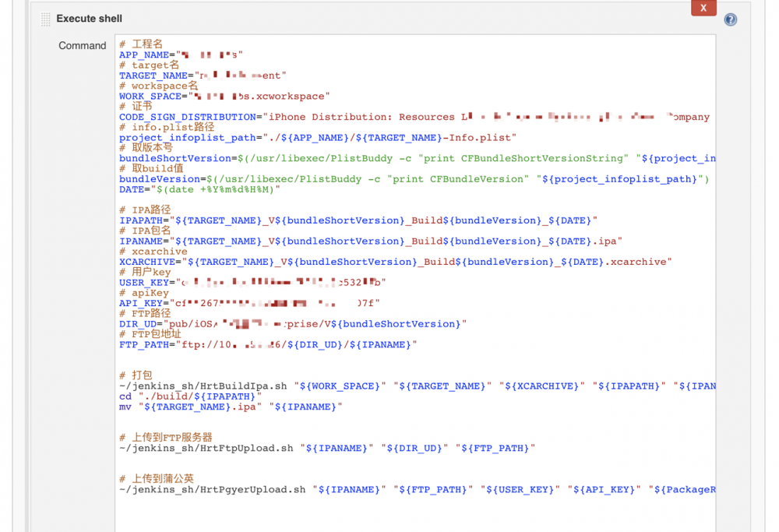
Task: Click the IPAPATH= line
Action: [358, 220]
